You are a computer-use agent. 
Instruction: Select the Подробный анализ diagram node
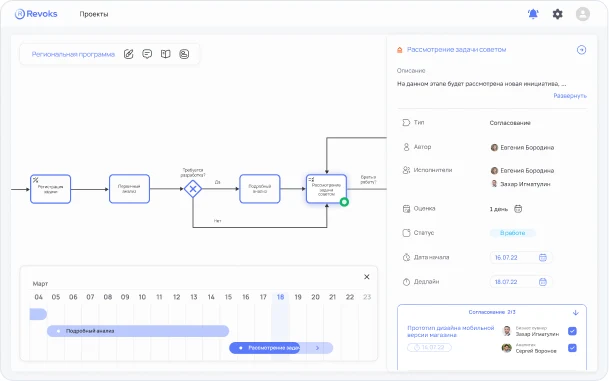pyautogui.click(x=260, y=189)
